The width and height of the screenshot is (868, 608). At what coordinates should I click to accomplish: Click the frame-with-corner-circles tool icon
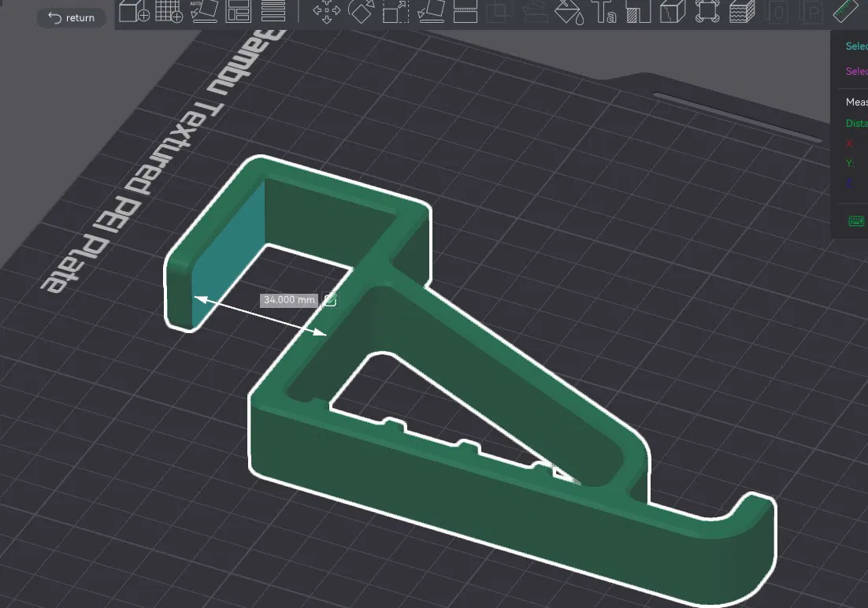tap(707, 12)
